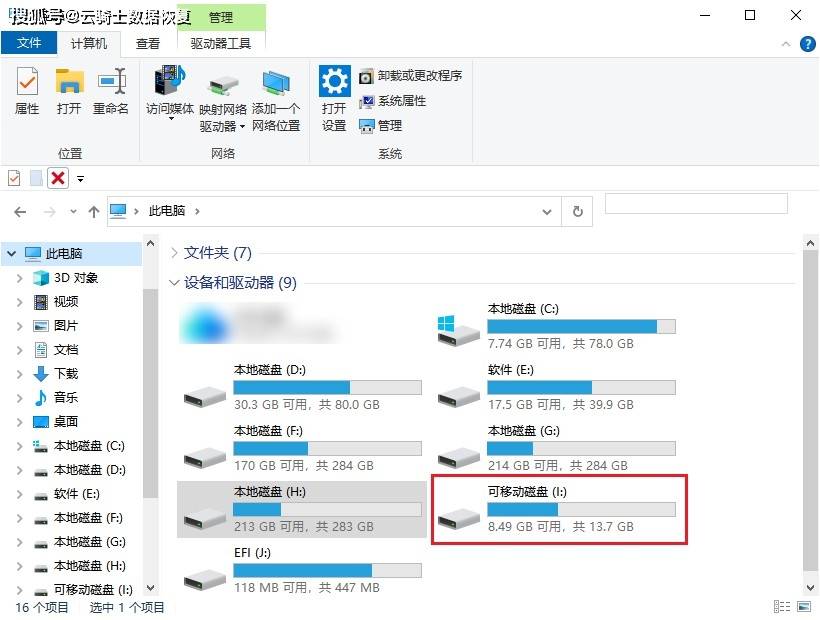The image size is (820, 620).
Task: Expand 3D 对象 in the navigation tree
Action: tap(19, 278)
